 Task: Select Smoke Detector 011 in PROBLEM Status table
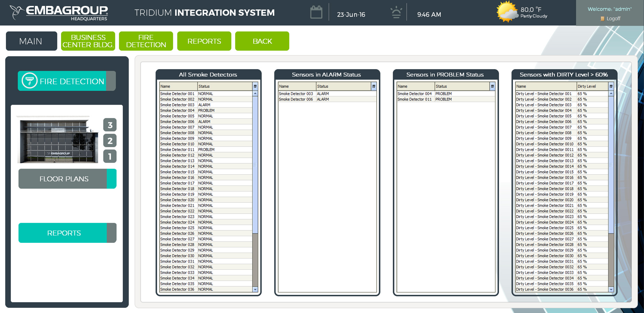446,99
